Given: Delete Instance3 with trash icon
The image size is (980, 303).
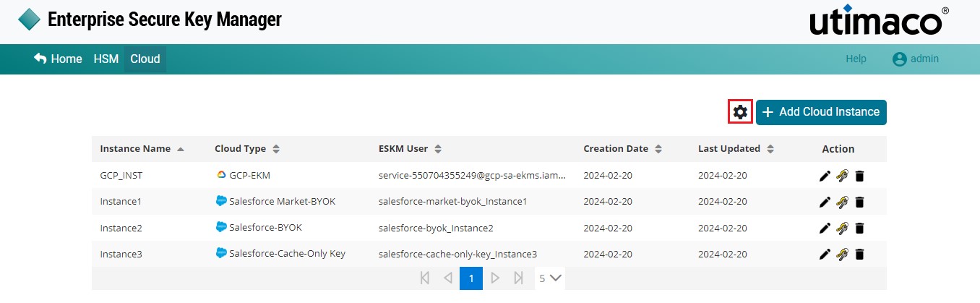Looking at the screenshot, I should pos(859,254).
